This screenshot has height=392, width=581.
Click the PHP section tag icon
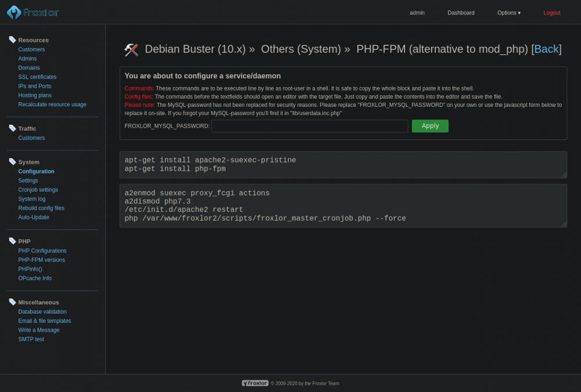[x=12, y=241]
